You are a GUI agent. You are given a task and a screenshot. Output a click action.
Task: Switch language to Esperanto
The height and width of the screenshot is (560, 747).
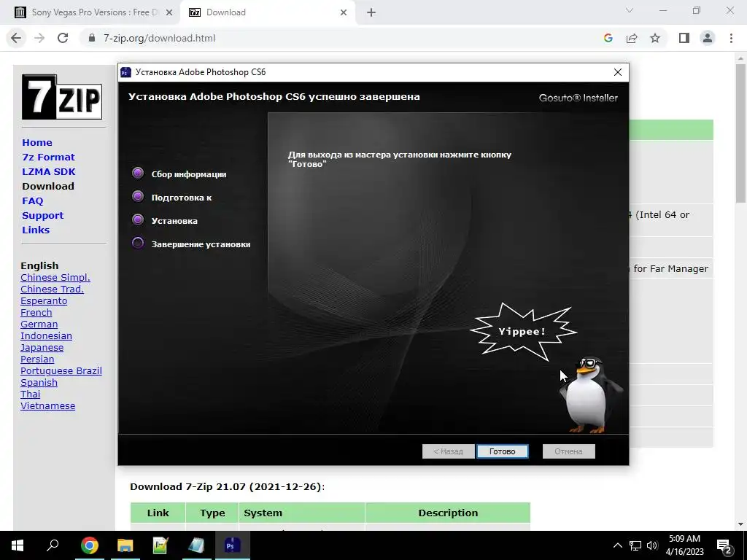pyautogui.click(x=44, y=301)
